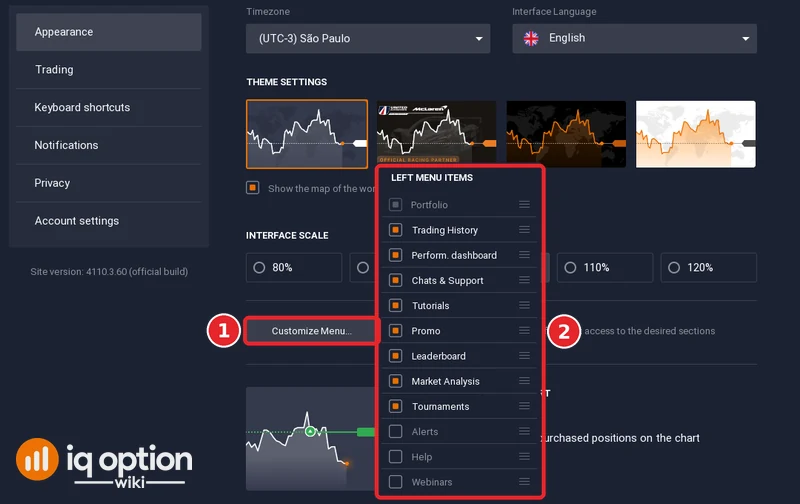Open the Interface Language English dropdown
The image size is (800, 504).
(x=634, y=38)
